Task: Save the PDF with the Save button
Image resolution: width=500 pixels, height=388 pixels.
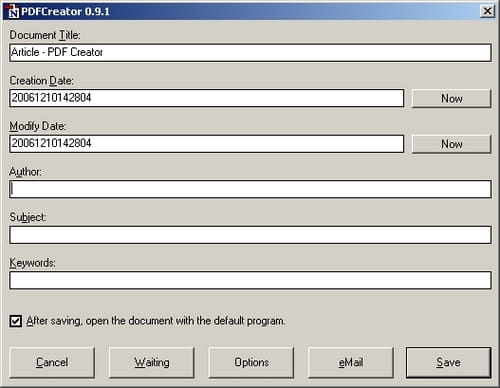Action: coord(449,362)
